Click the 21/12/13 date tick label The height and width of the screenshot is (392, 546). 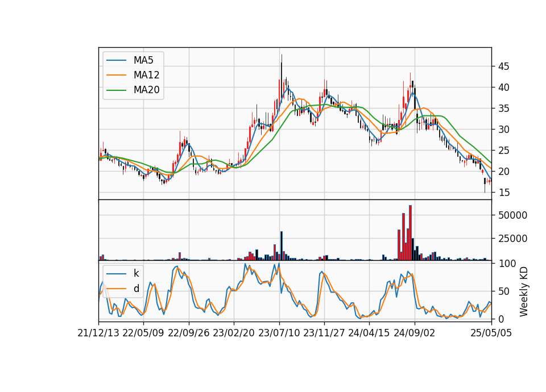(98, 333)
